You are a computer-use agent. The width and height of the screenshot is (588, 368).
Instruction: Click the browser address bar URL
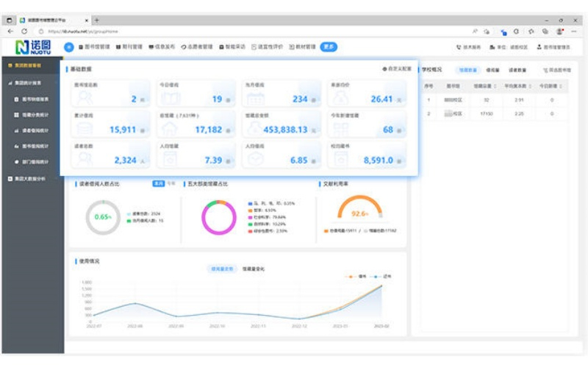coord(83,32)
